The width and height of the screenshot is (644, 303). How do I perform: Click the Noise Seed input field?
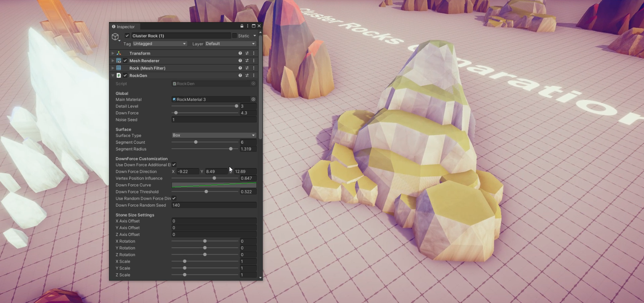click(214, 120)
